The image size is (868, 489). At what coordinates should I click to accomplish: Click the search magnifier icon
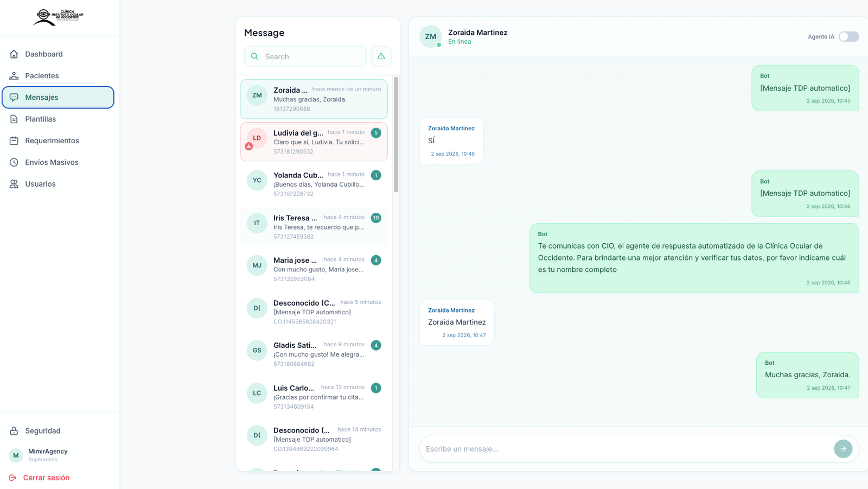point(254,56)
